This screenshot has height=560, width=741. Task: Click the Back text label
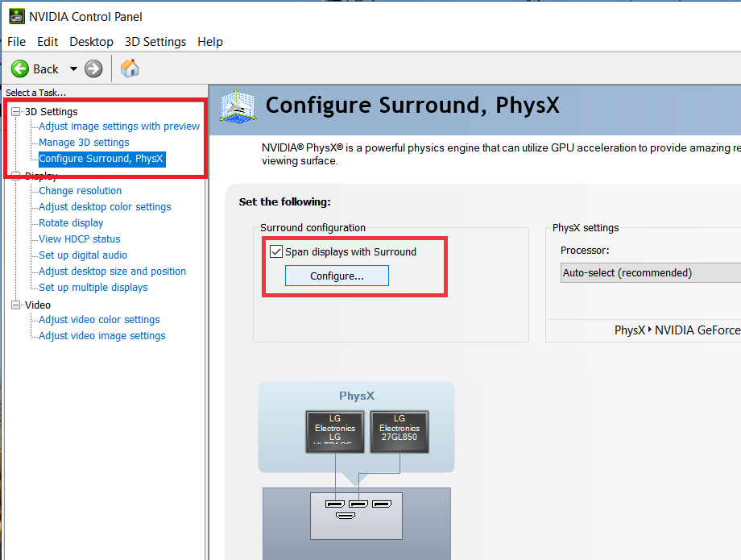pyautogui.click(x=46, y=69)
